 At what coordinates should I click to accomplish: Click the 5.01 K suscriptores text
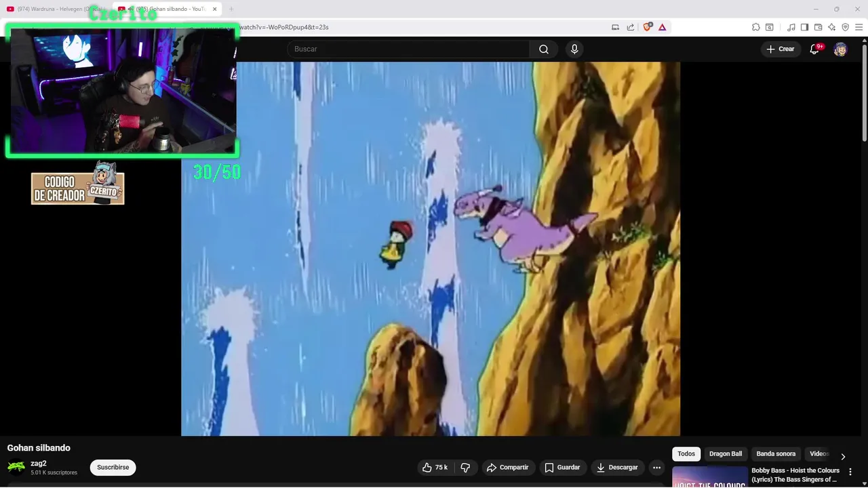[x=54, y=472]
